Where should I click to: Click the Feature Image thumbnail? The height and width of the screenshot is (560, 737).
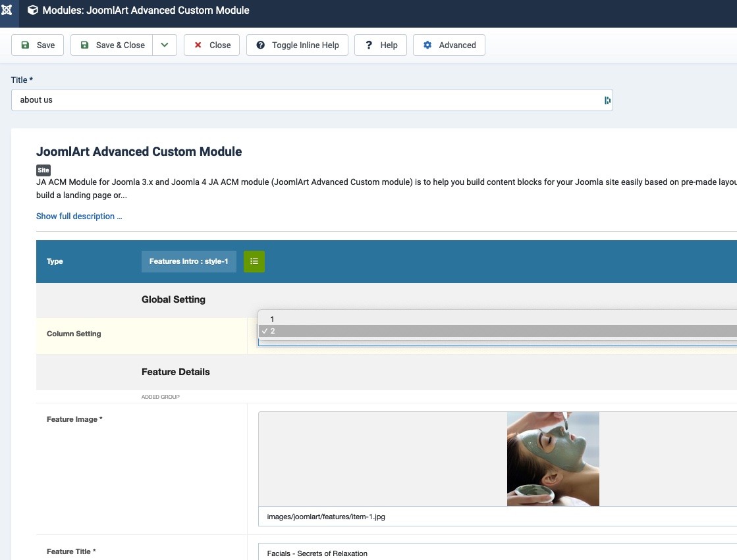click(553, 459)
